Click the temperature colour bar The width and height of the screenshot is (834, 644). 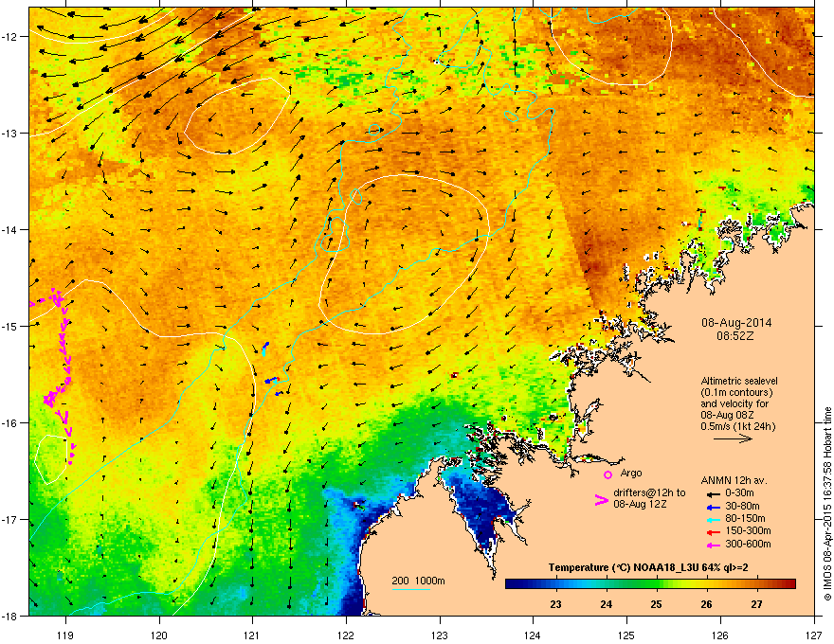pos(650,583)
